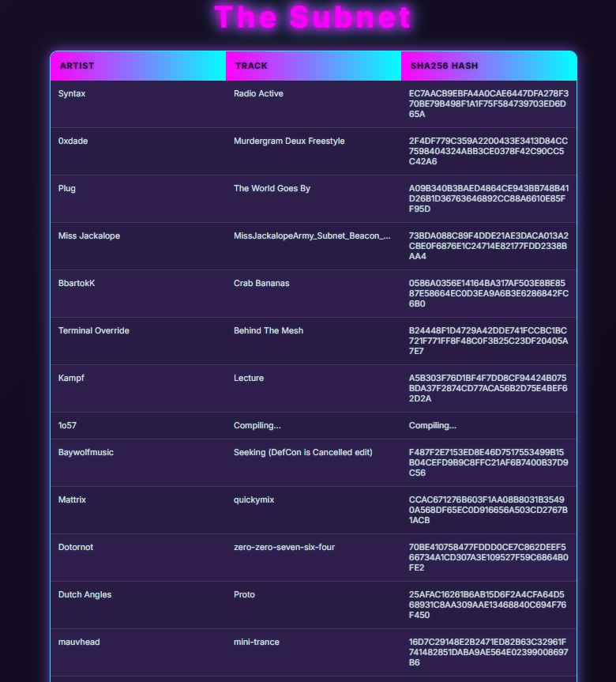
Task: Select the artist 'Miss Jackalope'
Action: click(89, 235)
